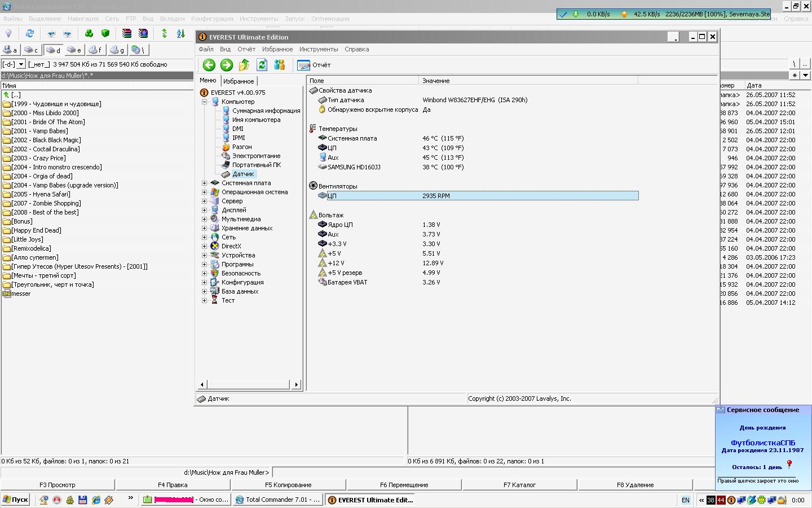Viewport: 812px width, 508px height.
Task: Switch to the Меню tab in EVEREST
Action: tap(208, 80)
